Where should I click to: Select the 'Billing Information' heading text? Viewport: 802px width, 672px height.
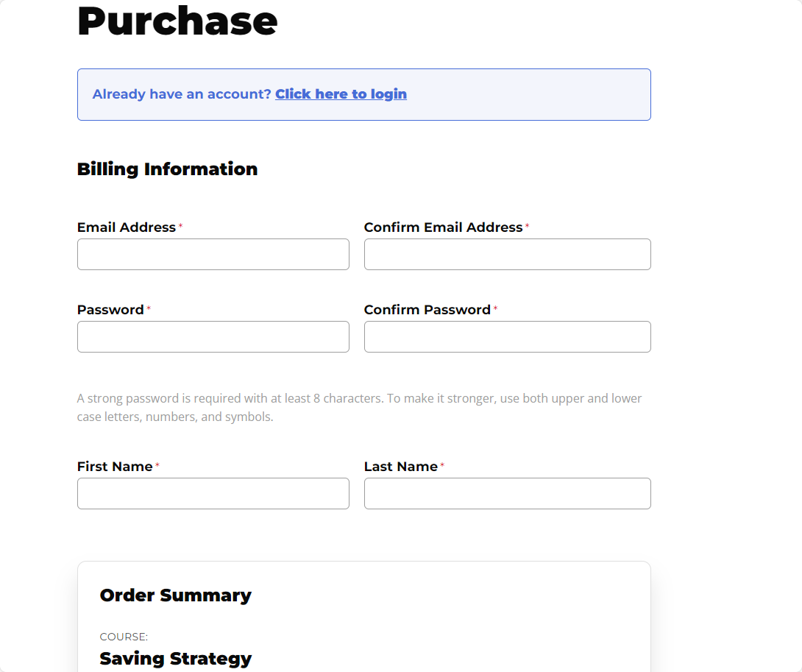(167, 169)
